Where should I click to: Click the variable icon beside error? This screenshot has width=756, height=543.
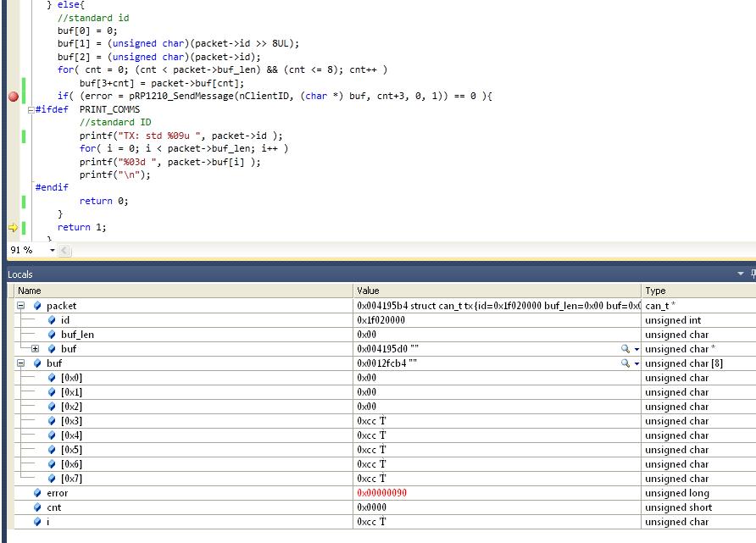point(37,493)
